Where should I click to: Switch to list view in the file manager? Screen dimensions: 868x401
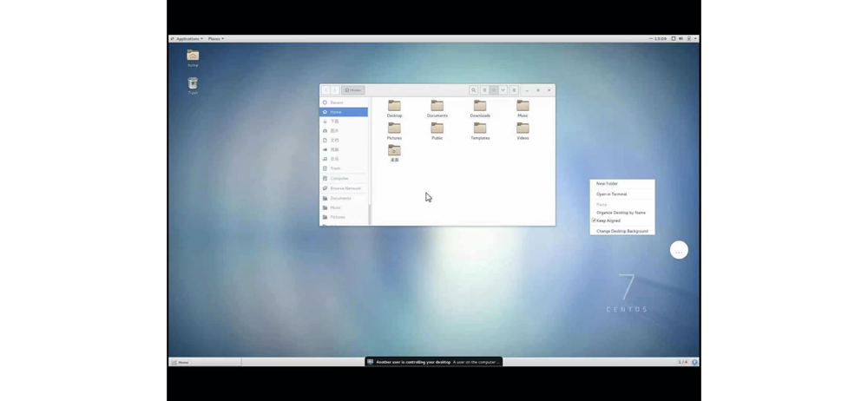coord(484,90)
